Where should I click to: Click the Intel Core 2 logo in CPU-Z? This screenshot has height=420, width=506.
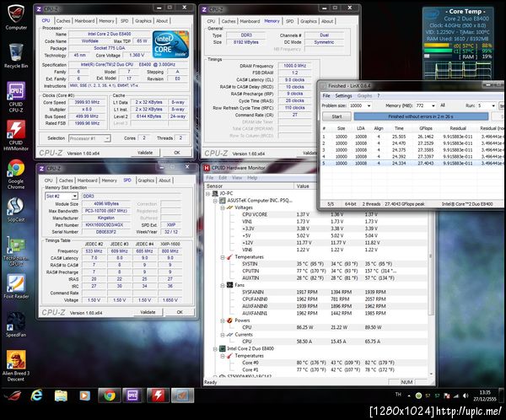(x=170, y=44)
